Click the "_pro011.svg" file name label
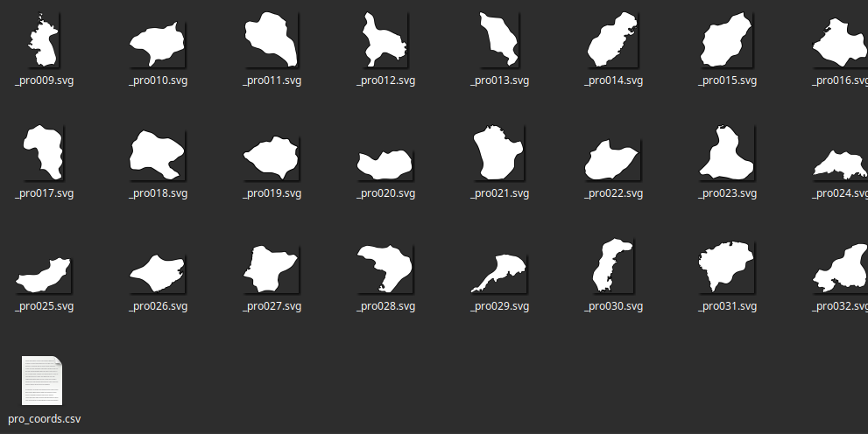Image resolution: width=868 pixels, height=434 pixels. click(272, 80)
